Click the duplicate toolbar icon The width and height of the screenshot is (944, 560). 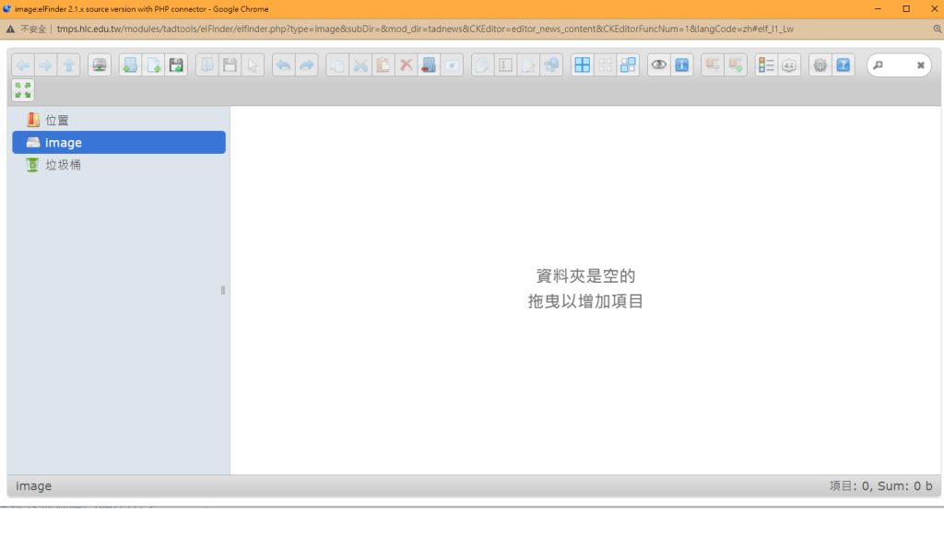click(x=482, y=65)
